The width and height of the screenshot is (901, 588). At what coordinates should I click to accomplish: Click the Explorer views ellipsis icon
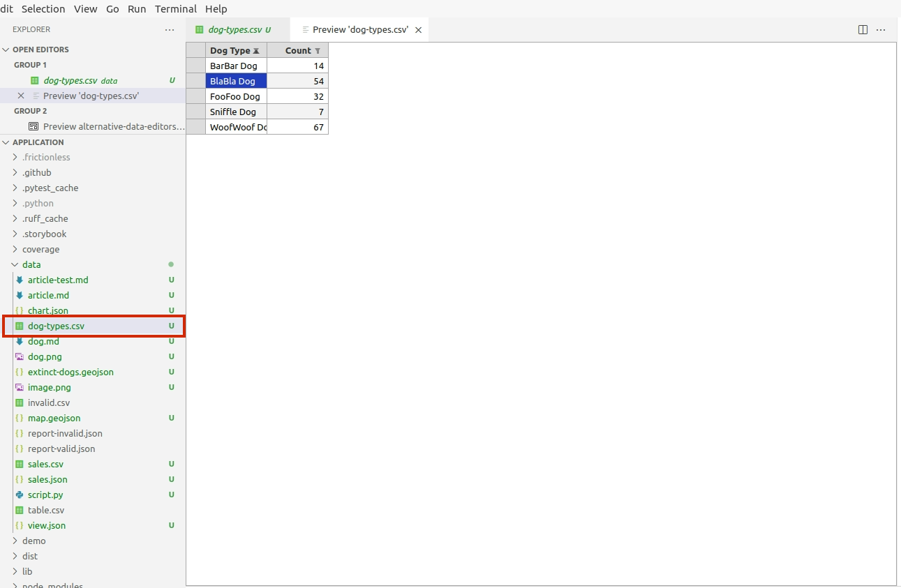pos(170,29)
